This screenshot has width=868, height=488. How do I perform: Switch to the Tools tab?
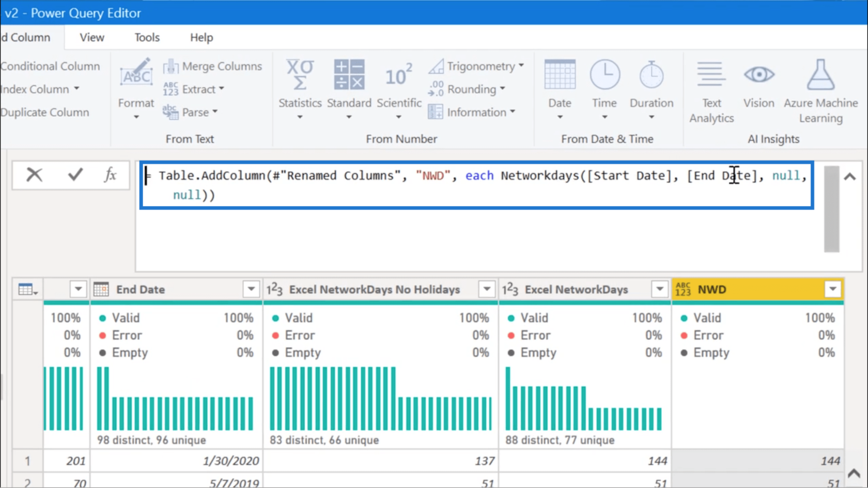[x=147, y=38]
